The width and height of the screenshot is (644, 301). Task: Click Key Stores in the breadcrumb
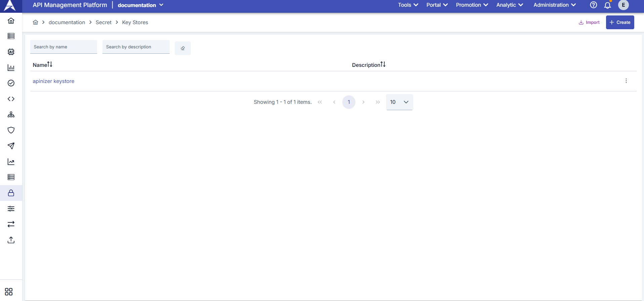(135, 23)
